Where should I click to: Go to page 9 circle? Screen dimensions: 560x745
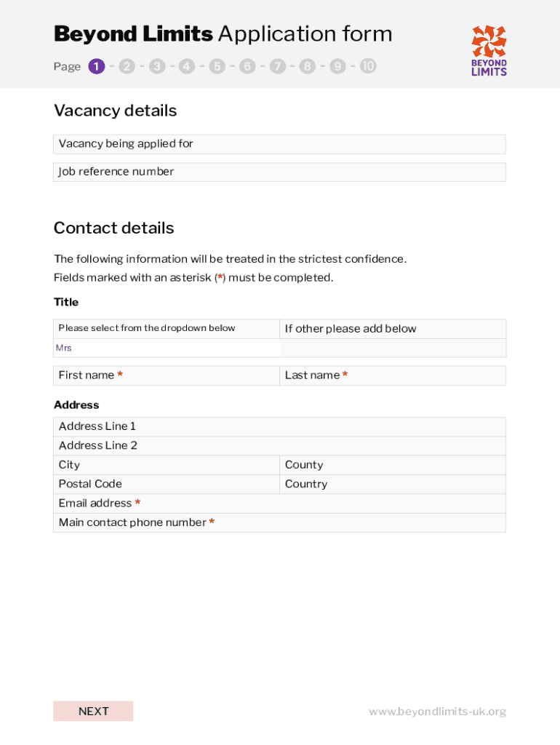337,67
